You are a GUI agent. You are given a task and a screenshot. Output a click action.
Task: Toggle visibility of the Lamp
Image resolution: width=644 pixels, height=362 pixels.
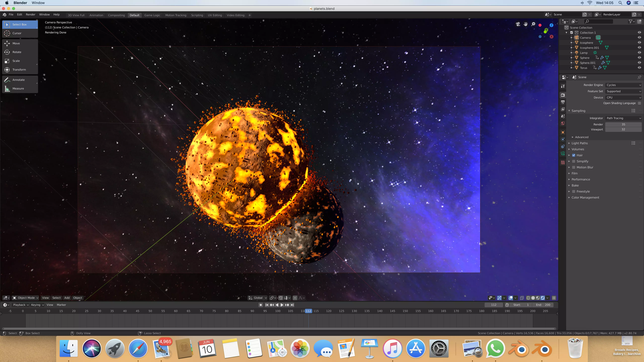coord(639,52)
